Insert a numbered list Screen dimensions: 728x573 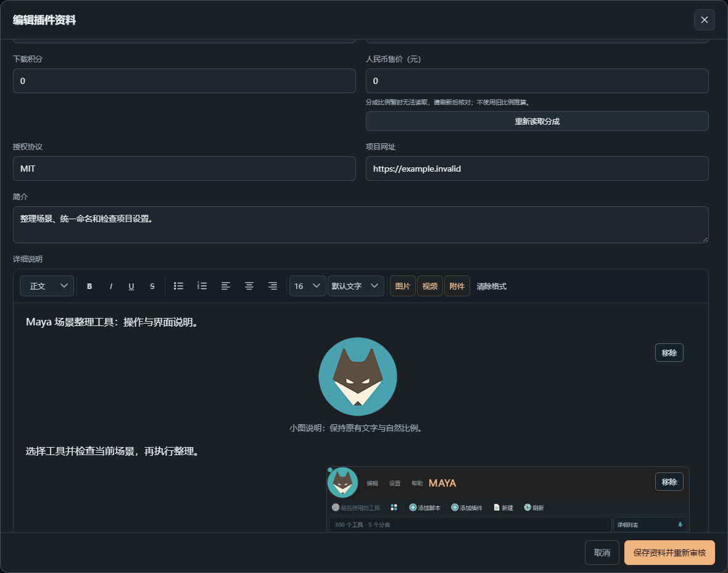202,286
